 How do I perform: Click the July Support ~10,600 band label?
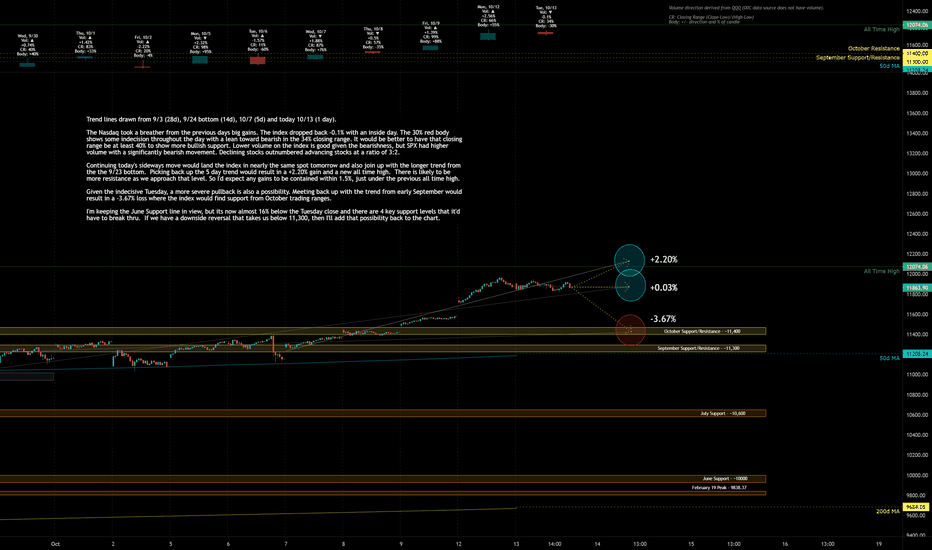click(723, 413)
